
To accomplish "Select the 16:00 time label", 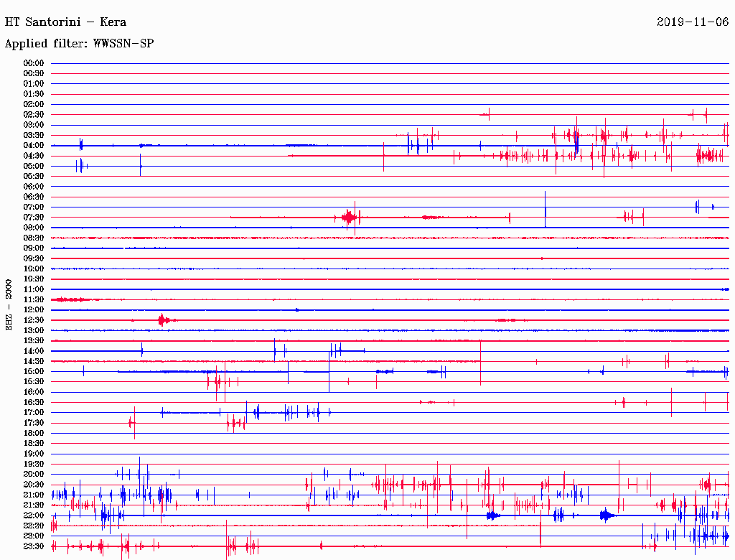I will pyautogui.click(x=34, y=392).
